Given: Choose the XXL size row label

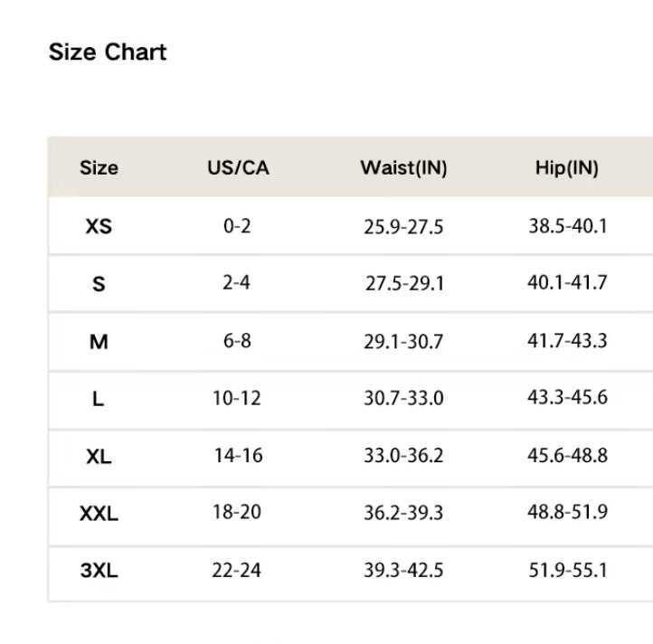Looking at the screenshot, I should [x=99, y=514].
